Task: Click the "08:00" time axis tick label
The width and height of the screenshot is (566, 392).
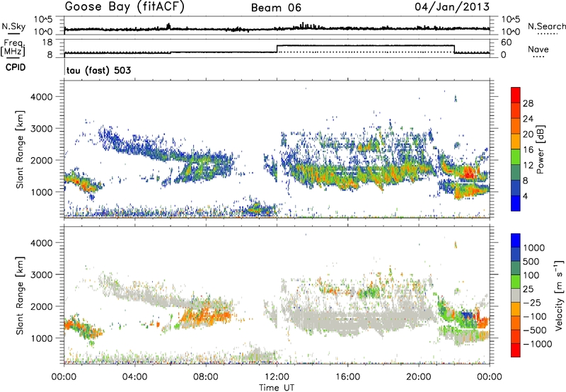Action: (206, 377)
